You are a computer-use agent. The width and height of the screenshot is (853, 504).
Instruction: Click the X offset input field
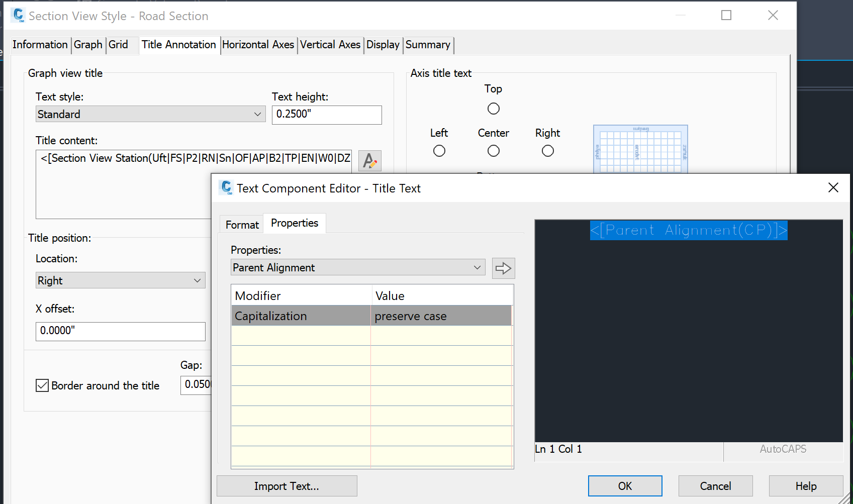(120, 331)
